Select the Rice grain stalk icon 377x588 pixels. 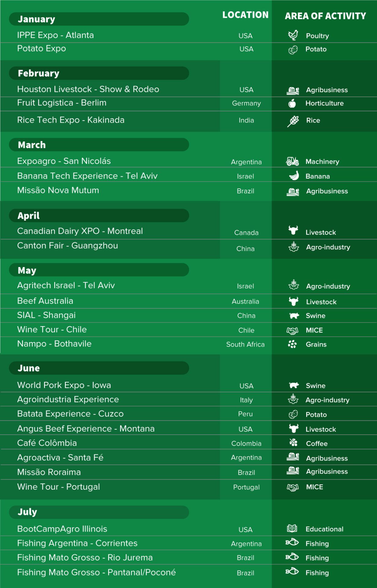tap(293, 121)
